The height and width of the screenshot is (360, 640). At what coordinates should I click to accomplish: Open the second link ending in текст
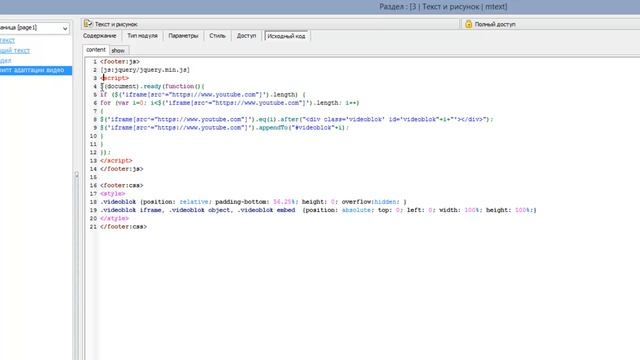(x=15, y=50)
